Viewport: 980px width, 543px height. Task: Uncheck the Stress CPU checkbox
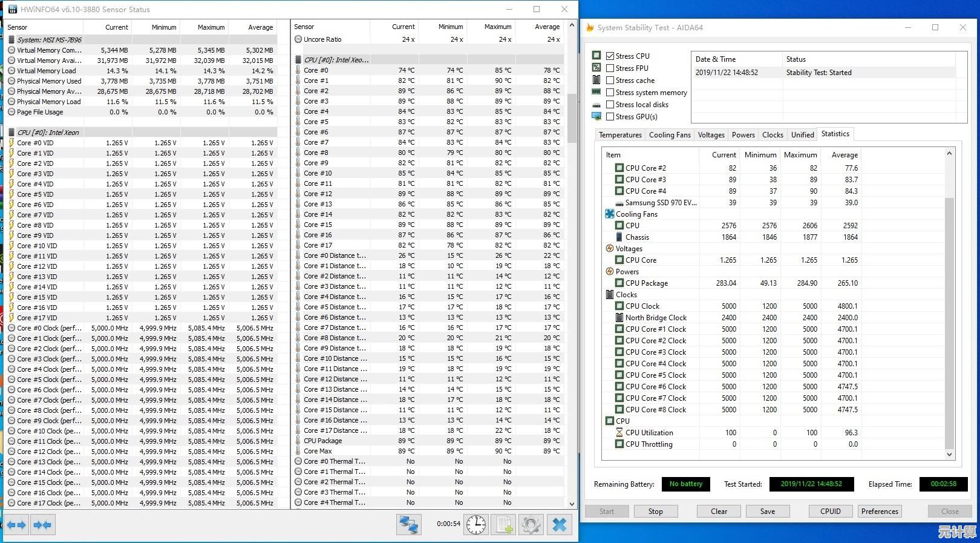click(x=610, y=56)
